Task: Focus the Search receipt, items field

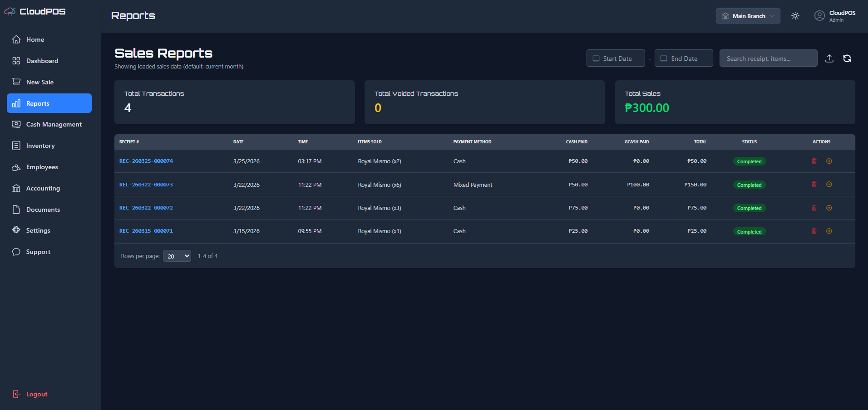Action: (x=768, y=58)
